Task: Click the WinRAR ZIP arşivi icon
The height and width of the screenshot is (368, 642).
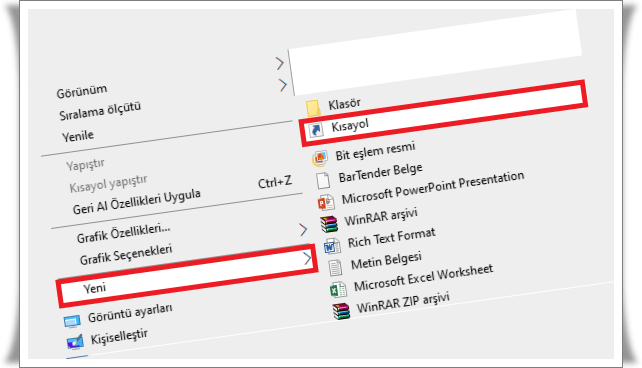Action: coord(341,311)
